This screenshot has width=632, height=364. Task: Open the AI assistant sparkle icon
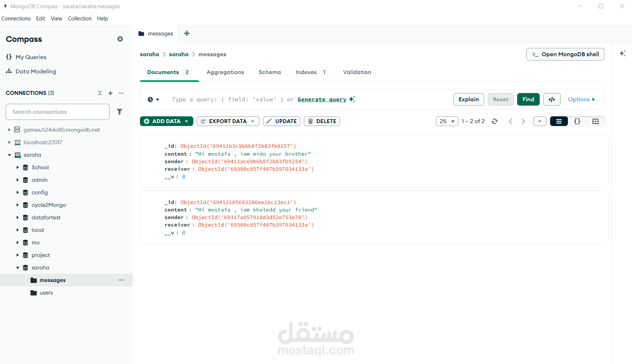(622, 53)
